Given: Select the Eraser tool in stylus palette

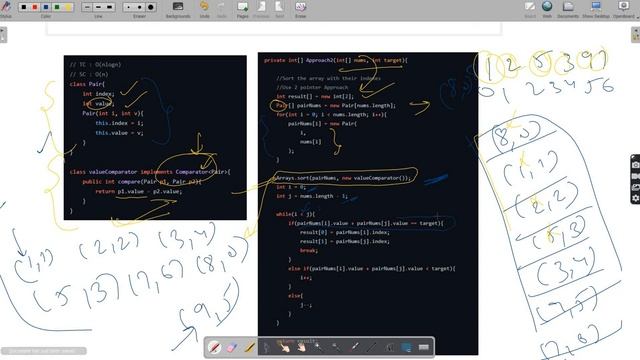Looking at the screenshot, I should coord(231,347).
